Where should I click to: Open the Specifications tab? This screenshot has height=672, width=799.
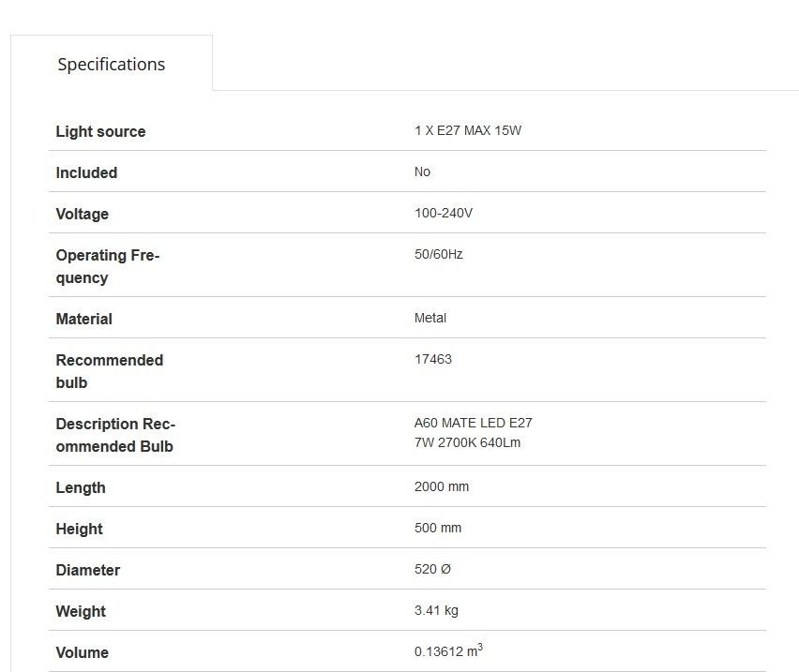111,64
